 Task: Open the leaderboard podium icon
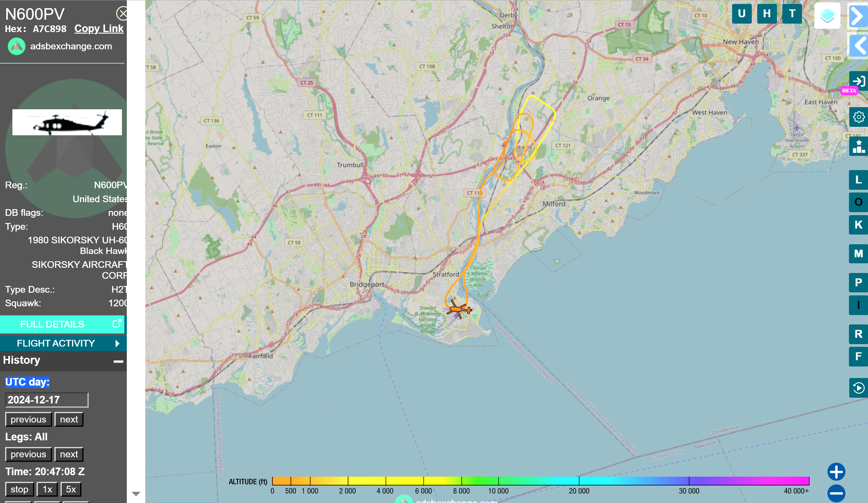858,146
